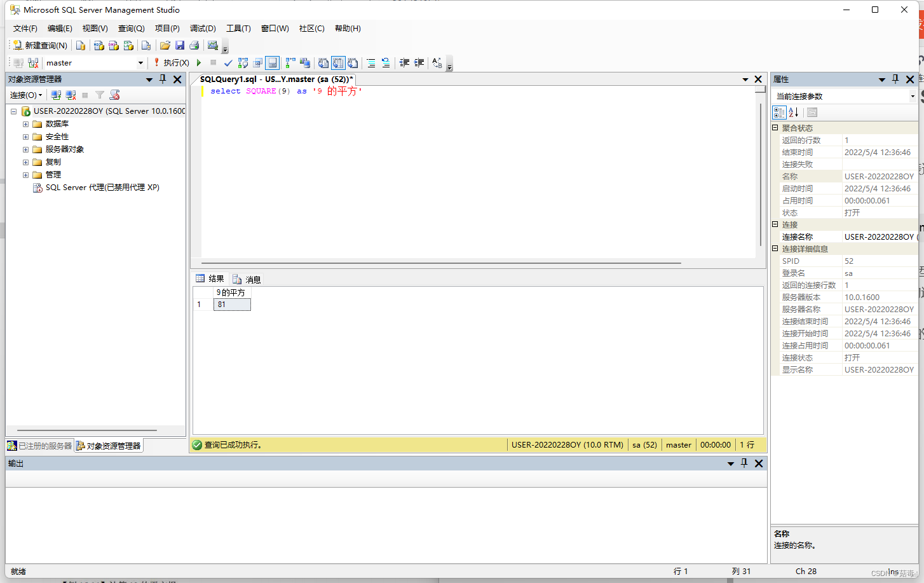Expand the 安全性 folder
The width and height of the screenshot is (924, 583).
pyautogui.click(x=25, y=137)
